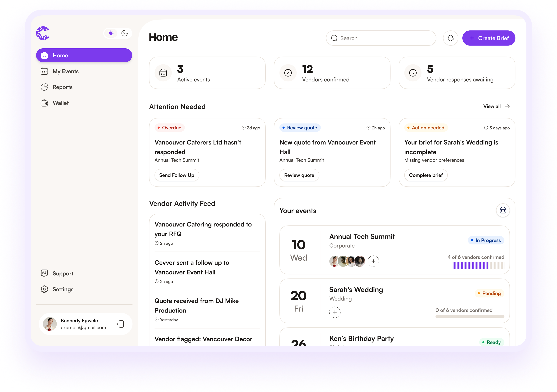The height and width of the screenshot is (392, 557).
Task: Click the Support 24 icon
Action: pos(44,273)
